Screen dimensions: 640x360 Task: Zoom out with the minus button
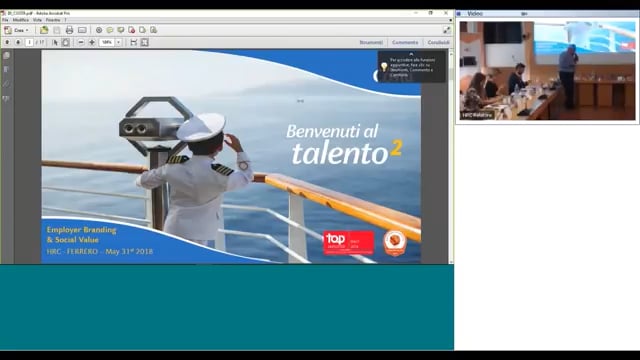pyautogui.click(x=81, y=42)
